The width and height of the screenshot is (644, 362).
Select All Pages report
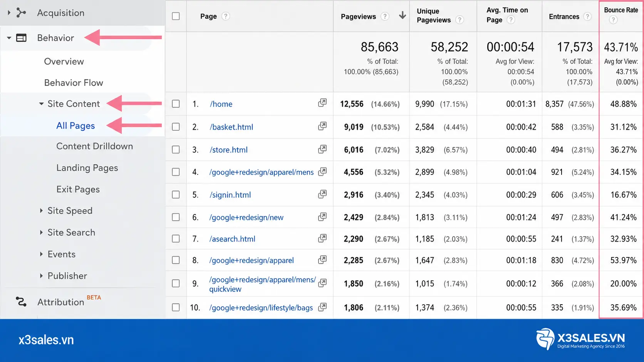coord(75,126)
